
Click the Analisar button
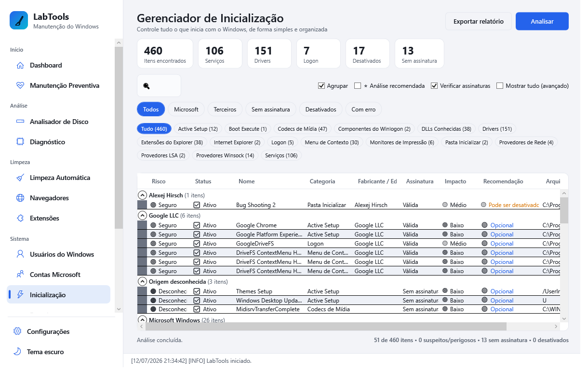[542, 21]
